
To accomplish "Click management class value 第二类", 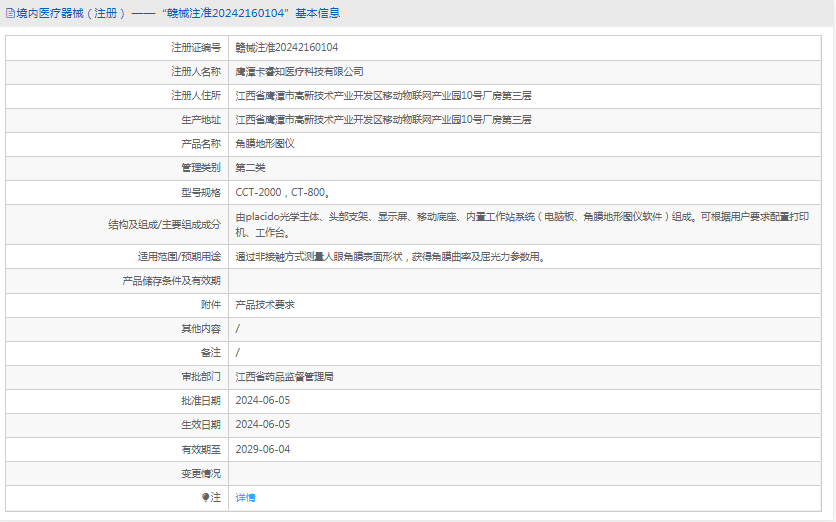I will [x=251, y=167].
